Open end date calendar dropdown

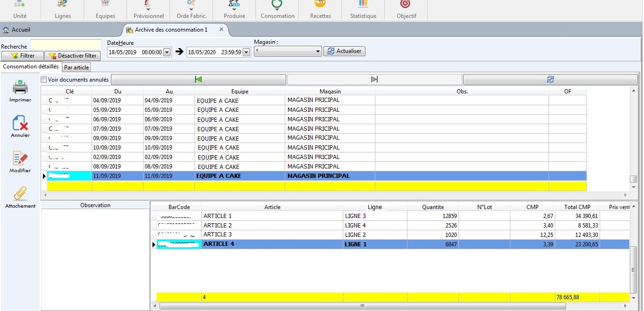pyautogui.click(x=246, y=52)
